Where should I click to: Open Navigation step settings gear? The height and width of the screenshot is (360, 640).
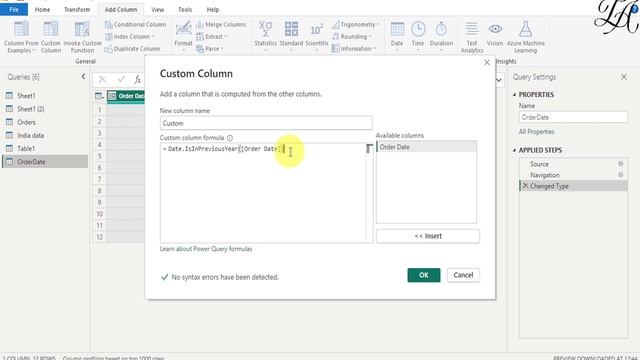[x=620, y=175]
